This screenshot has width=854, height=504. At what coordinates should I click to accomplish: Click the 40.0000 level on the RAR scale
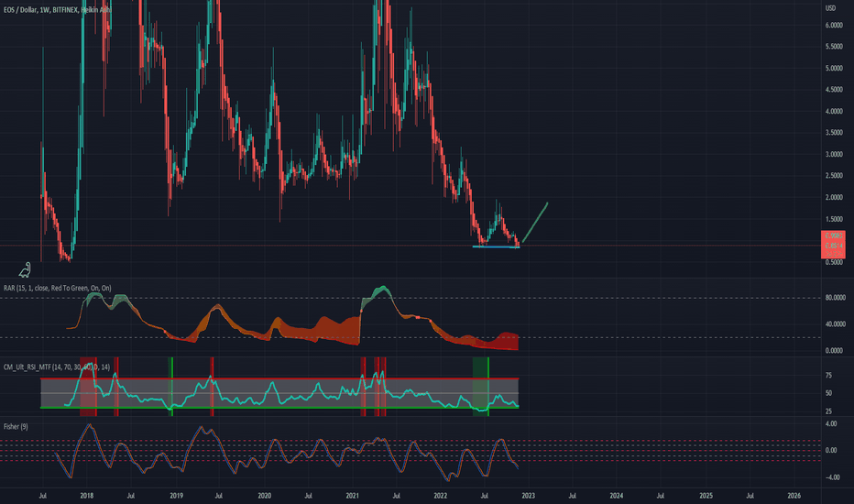[x=836, y=324]
